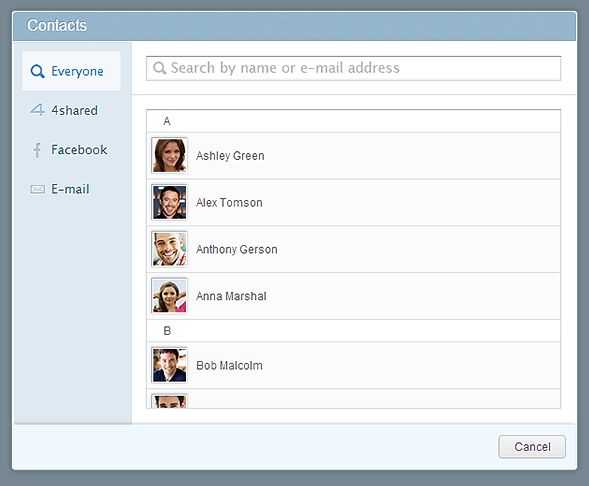589x486 pixels.
Task: Click Ashley Green's profile photo
Action: coord(169,155)
